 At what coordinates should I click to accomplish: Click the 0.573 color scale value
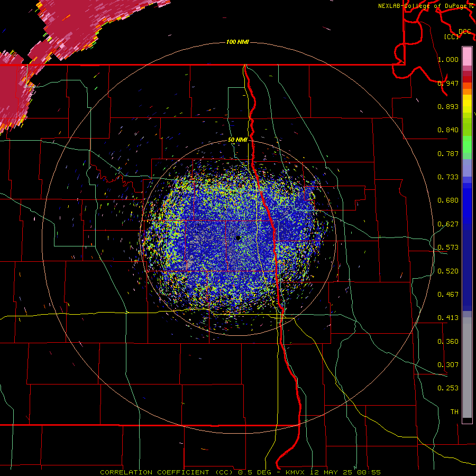click(x=448, y=248)
